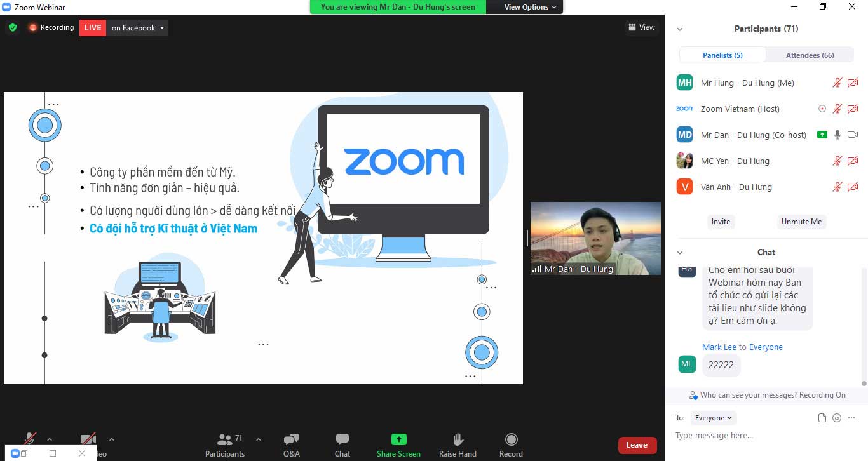Change chat recipient with the Everyone dropdown
Viewport: 868px width, 461px height.
point(713,418)
